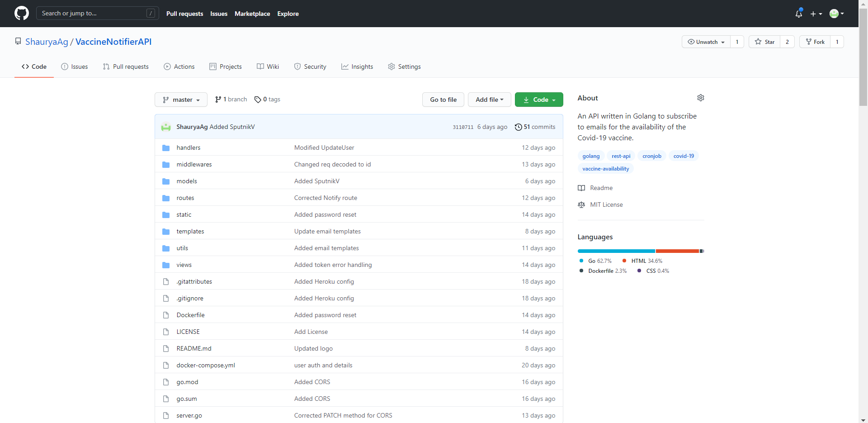Expand the master branch dropdown
This screenshot has height=423, width=868.
(181, 100)
